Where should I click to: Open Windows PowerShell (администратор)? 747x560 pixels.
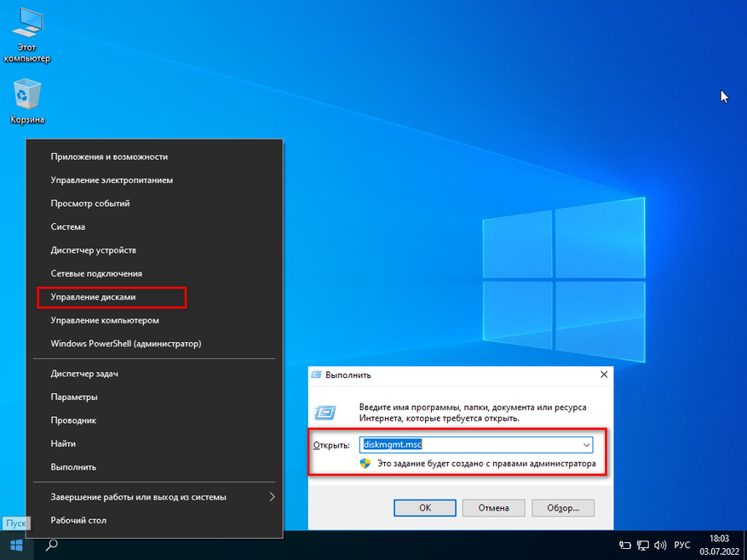pyautogui.click(x=125, y=344)
